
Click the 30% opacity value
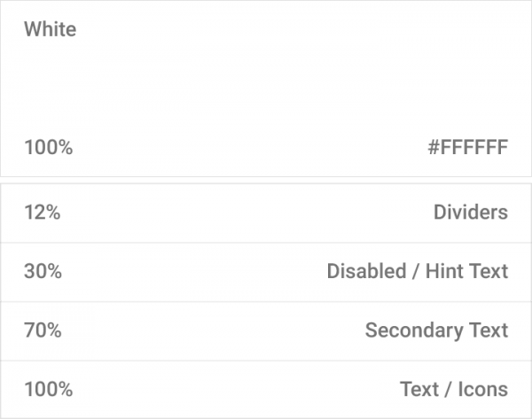tap(43, 272)
